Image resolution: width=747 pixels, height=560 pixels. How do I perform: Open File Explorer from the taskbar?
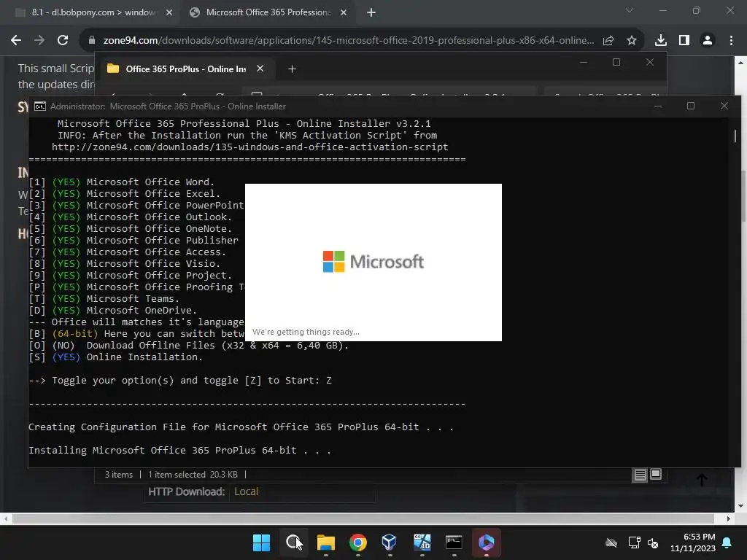click(326, 542)
